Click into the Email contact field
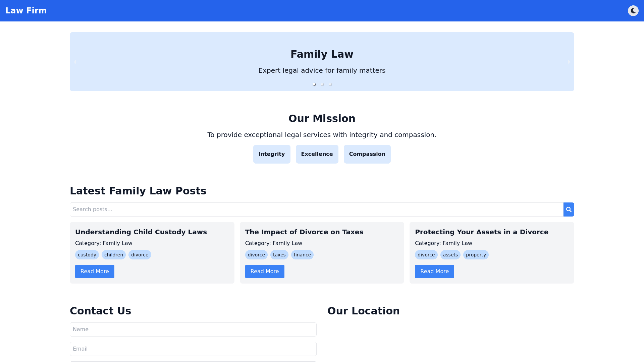Viewport: 644px width, 362px height. [193, 349]
